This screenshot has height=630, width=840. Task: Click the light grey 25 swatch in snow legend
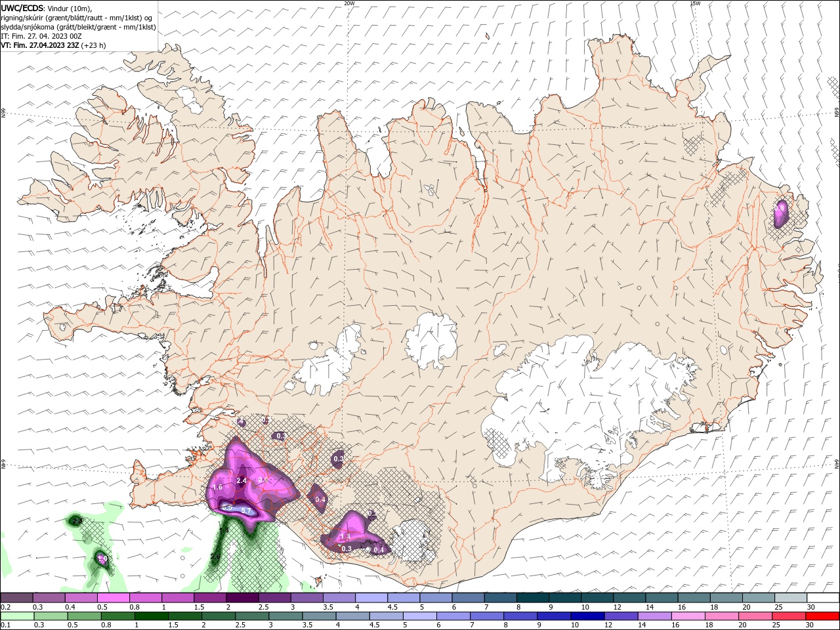click(790, 598)
